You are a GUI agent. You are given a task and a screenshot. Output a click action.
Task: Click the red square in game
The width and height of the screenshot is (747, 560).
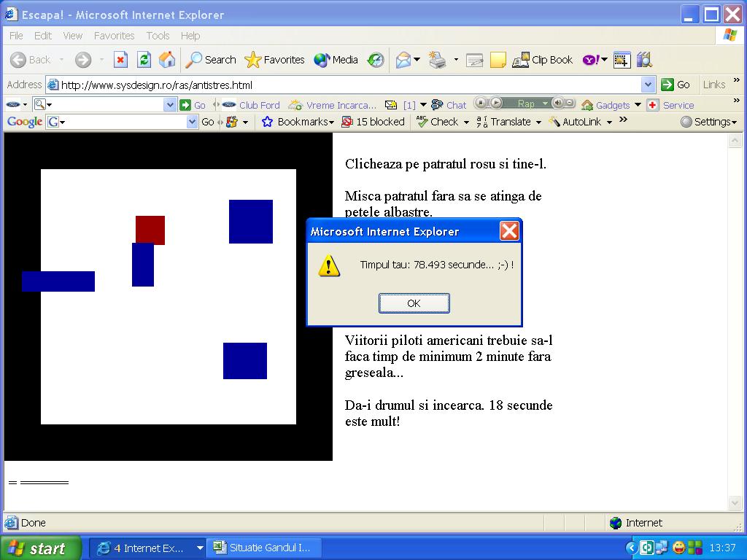click(x=150, y=230)
